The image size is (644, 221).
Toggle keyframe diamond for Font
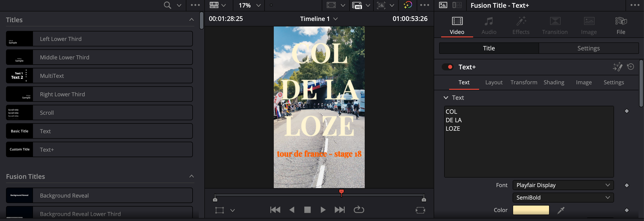[x=627, y=185]
